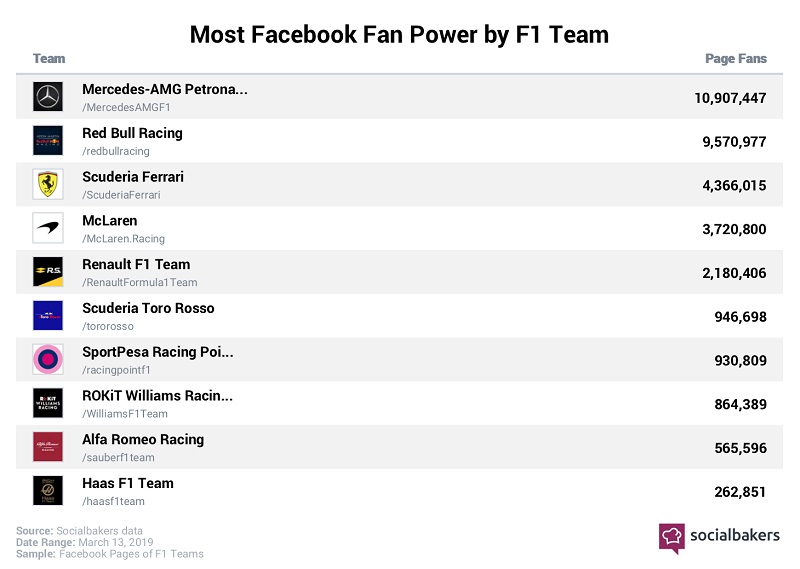Select the Scuderia Ferrari prancing horse logo
Screen dimensions: 800x569
[48, 184]
